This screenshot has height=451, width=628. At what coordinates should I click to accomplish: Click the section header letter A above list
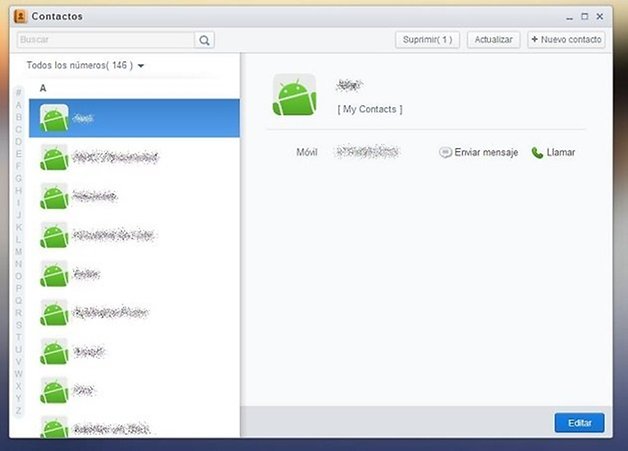click(43, 88)
